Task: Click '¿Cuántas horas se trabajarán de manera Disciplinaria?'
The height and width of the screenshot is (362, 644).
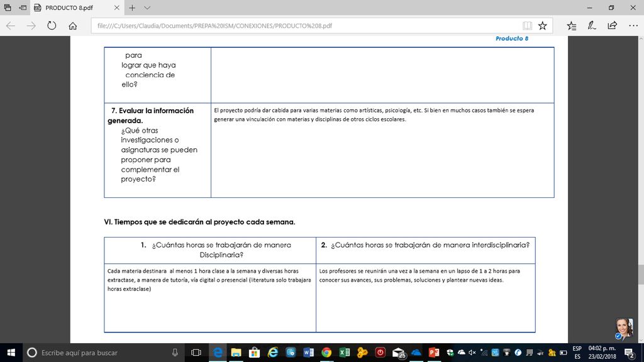Action: click(x=221, y=250)
